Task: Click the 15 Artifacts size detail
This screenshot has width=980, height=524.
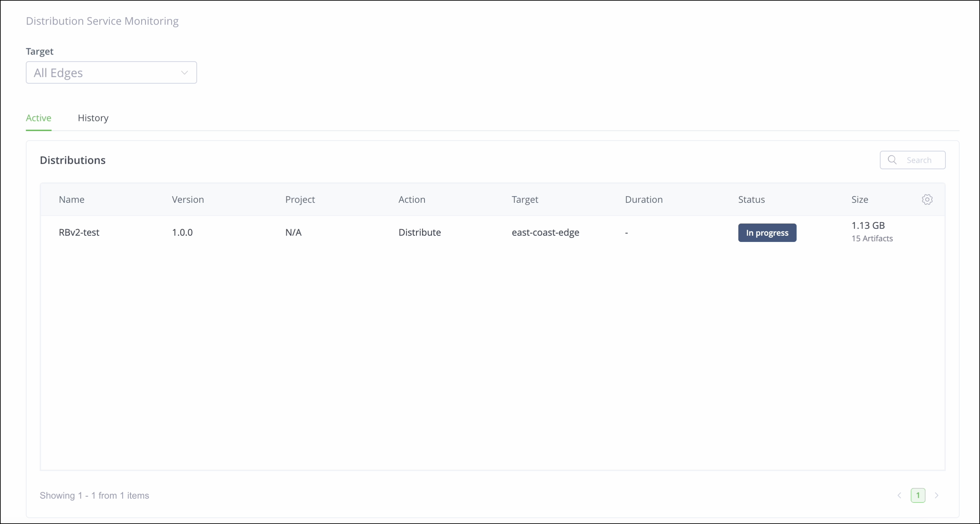Action: [x=872, y=239]
